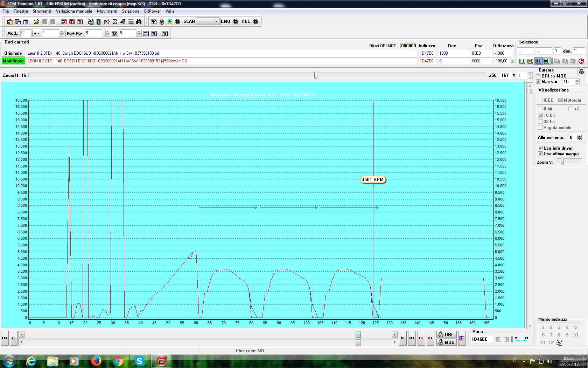Click the Vai a address input field
This screenshot has width=588, height=368.
click(481, 339)
